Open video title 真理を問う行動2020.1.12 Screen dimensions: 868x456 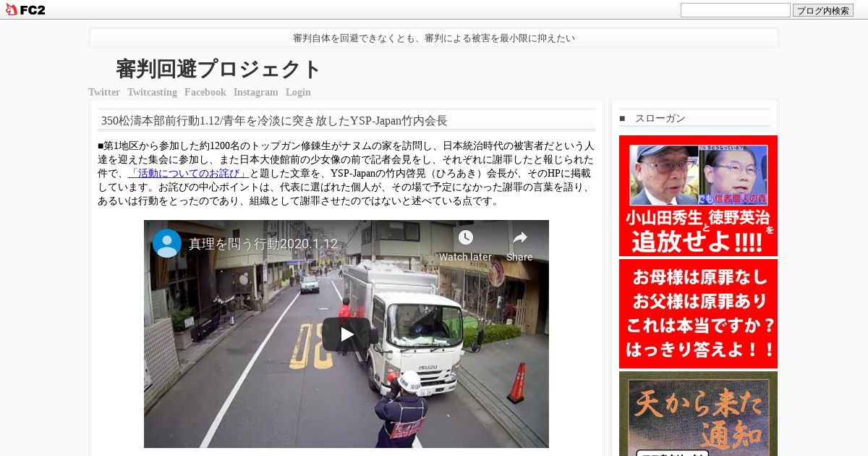[x=263, y=244]
